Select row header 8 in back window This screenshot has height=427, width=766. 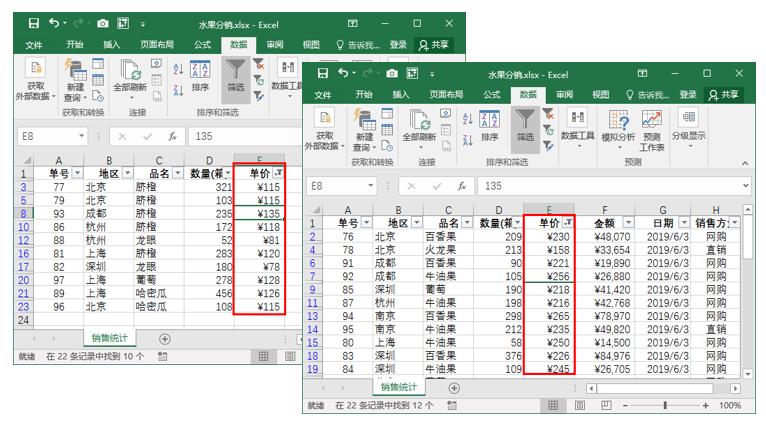23,214
